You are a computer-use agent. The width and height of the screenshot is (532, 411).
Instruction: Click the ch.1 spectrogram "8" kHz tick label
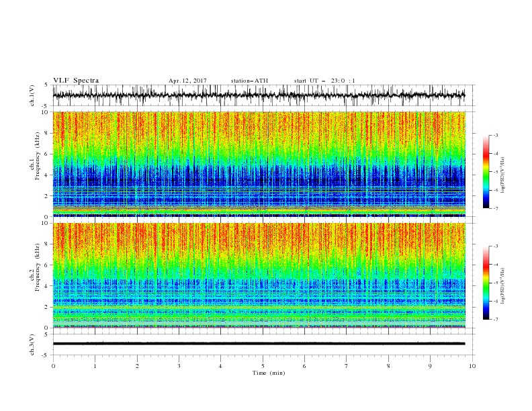[48, 133]
